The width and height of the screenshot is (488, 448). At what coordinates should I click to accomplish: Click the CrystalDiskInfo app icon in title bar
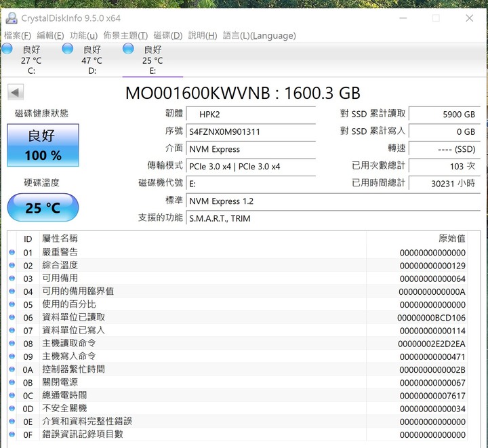12,18
